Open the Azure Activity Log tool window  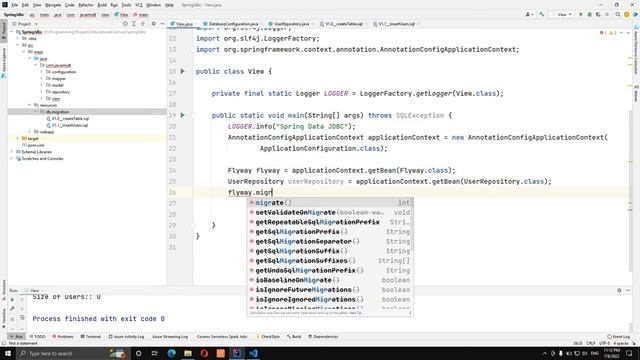126,337
